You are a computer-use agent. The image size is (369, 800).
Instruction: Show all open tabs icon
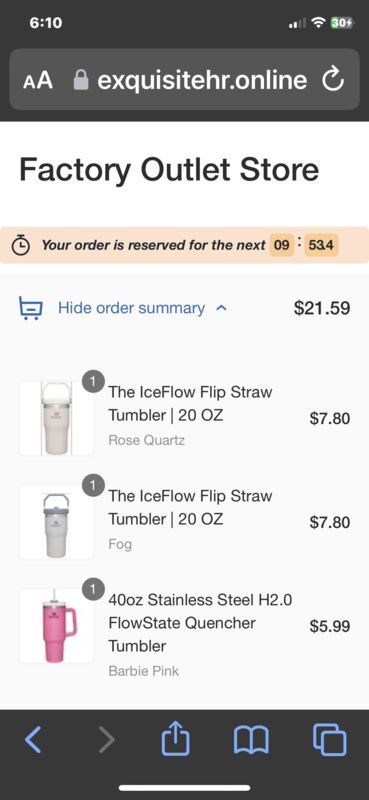330,740
